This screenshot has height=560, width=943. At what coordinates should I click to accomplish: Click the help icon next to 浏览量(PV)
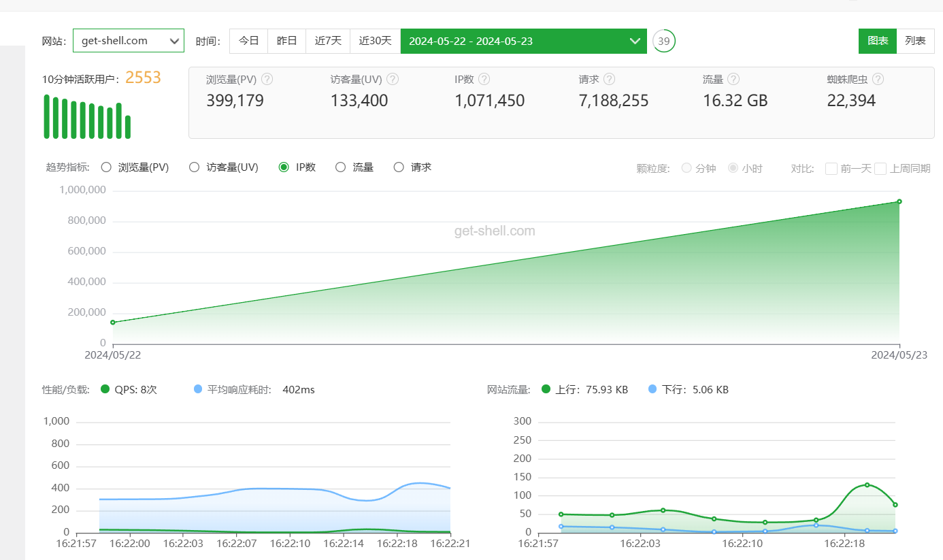click(267, 79)
